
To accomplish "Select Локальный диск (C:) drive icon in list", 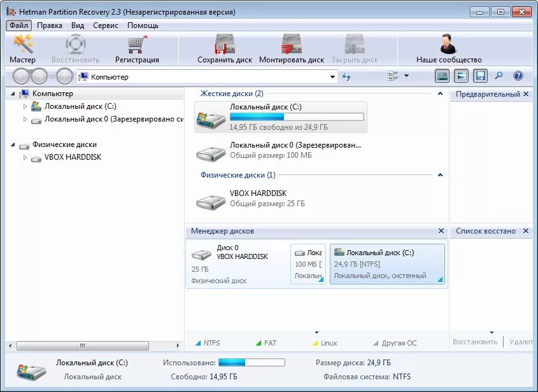I will point(211,120).
